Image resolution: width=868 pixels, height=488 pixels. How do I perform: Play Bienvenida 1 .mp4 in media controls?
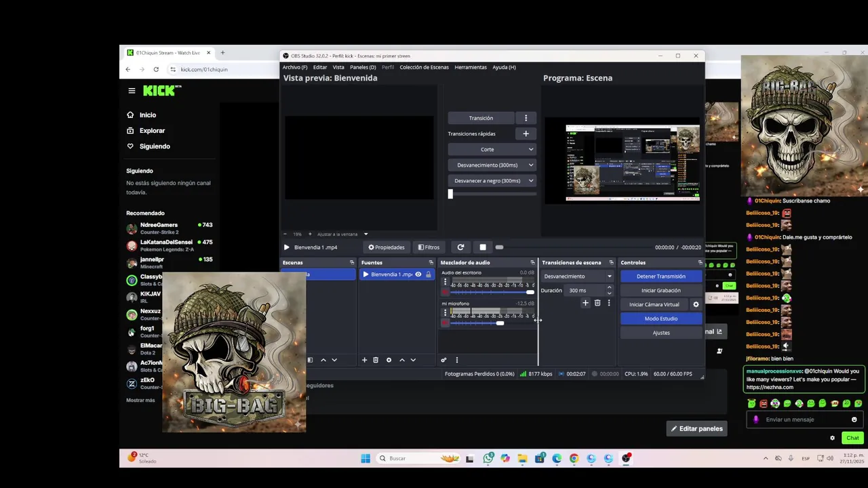[286, 247]
